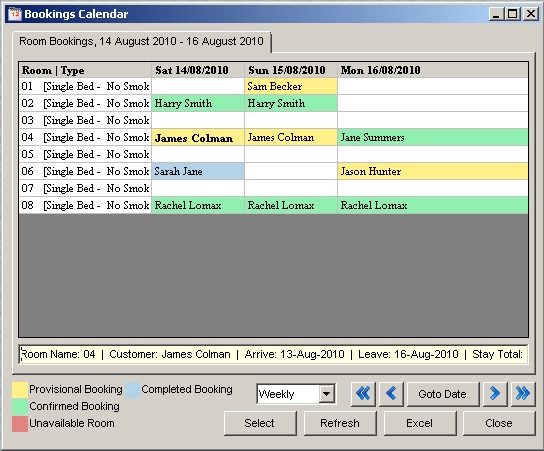Select Sarah Jane completed booking cell
This screenshot has height=451, width=544.
[198, 171]
